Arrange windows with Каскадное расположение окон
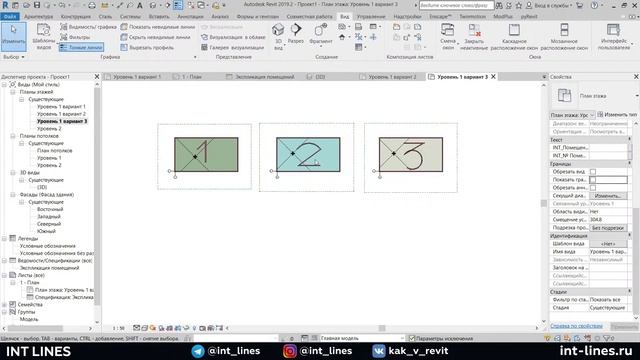640x360 pixels. 514,37
